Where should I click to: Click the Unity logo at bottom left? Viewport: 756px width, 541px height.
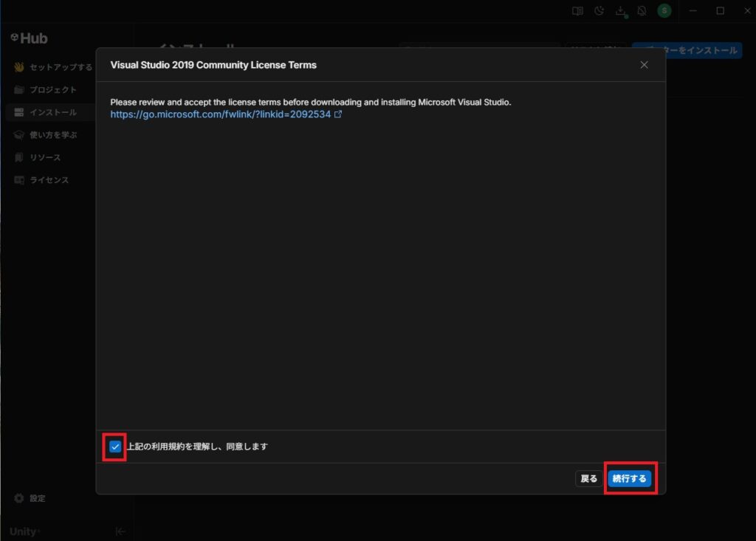point(24,531)
